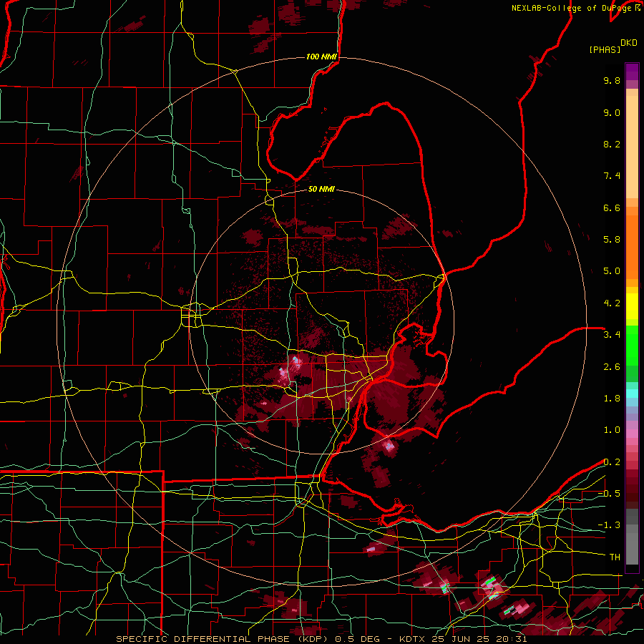Viewport: 644px width, 644px height.
Task: Click the -1.3 value on the scale
Action: coord(609,525)
